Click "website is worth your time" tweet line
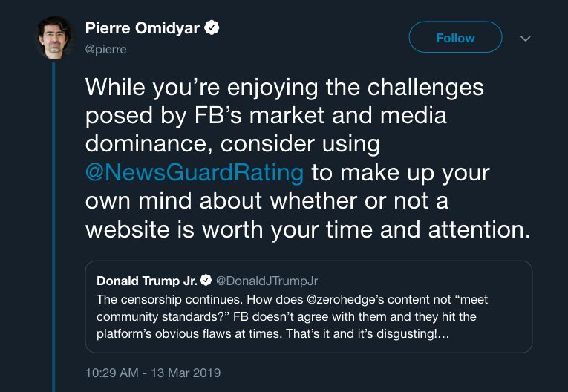 click(230, 229)
